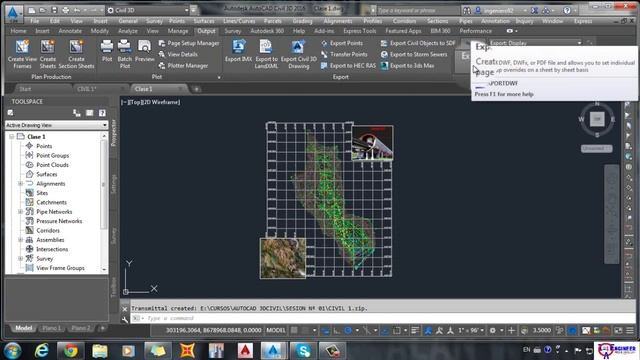The height and width of the screenshot is (360, 640).
Task: Select Point Groups in the tree
Action: 53,156
